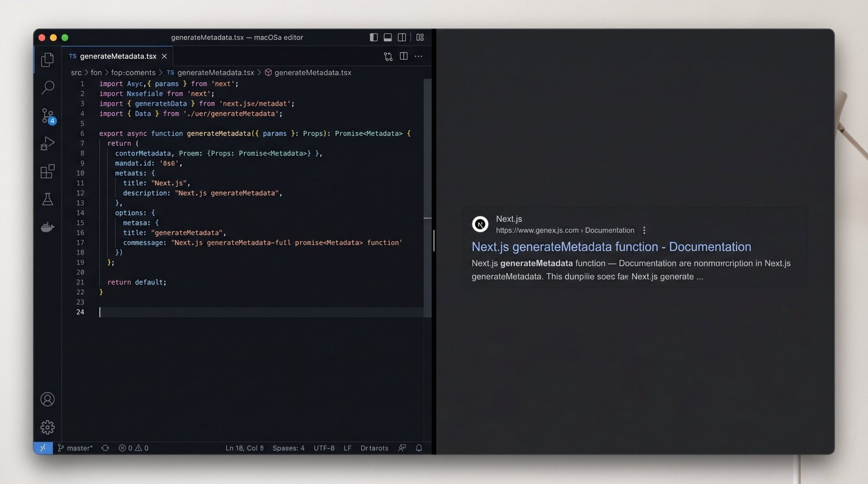The width and height of the screenshot is (868, 484).
Task: Split the editor to the right
Action: pos(404,56)
